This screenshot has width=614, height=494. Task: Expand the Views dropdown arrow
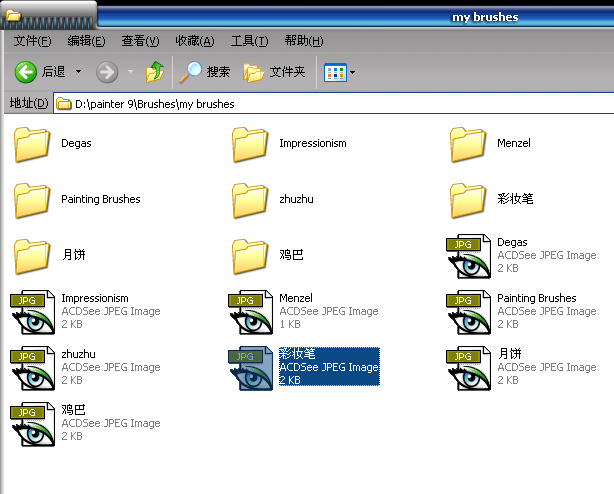(x=352, y=72)
